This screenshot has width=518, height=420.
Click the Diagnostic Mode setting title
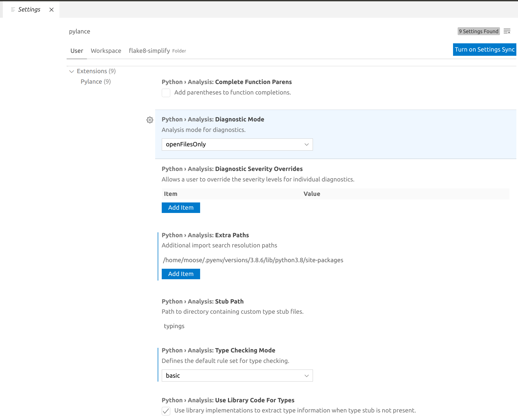click(213, 119)
